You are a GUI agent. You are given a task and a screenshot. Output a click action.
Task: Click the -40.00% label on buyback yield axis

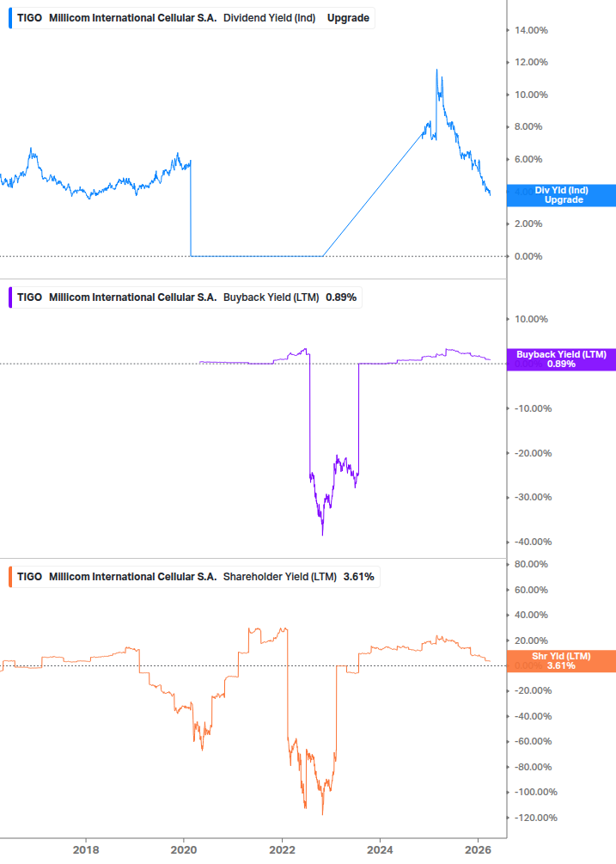[533, 542]
